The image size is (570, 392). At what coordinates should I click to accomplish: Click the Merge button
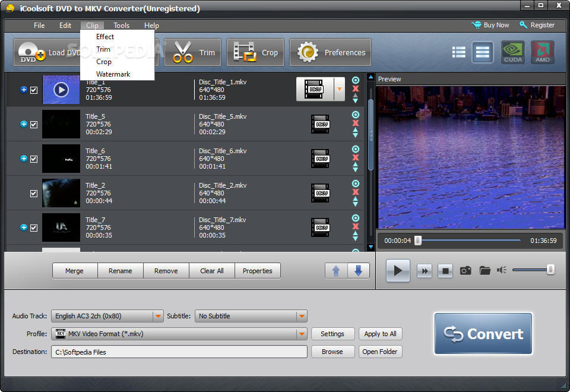tap(75, 271)
